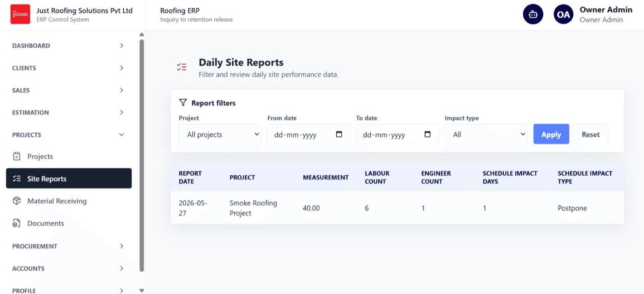This screenshot has height=294, width=644.
Task: Expand the Dashboard menu chevron
Action: click(121, 46)
